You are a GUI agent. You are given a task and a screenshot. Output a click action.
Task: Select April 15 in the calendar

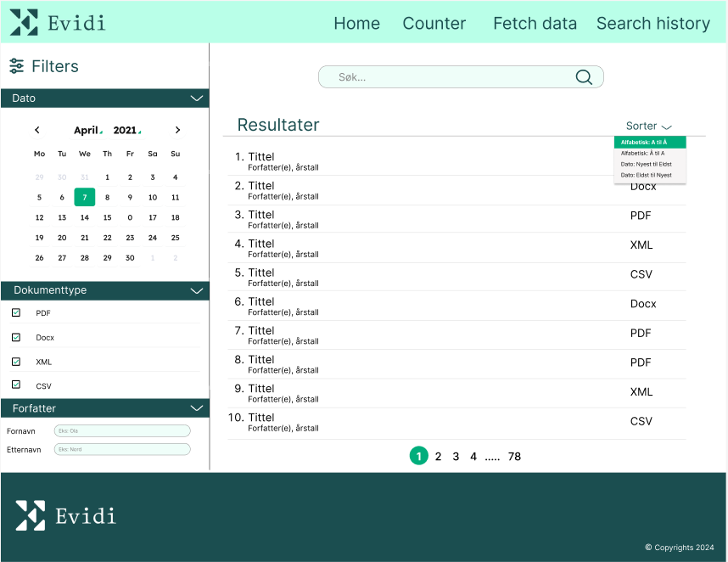coord(107,217)
